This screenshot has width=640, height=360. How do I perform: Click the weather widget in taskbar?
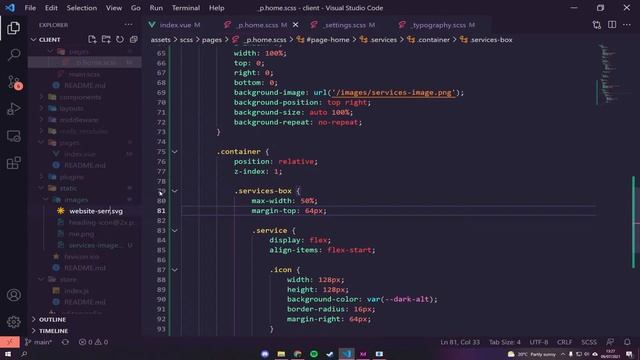[x=531, y=354]
